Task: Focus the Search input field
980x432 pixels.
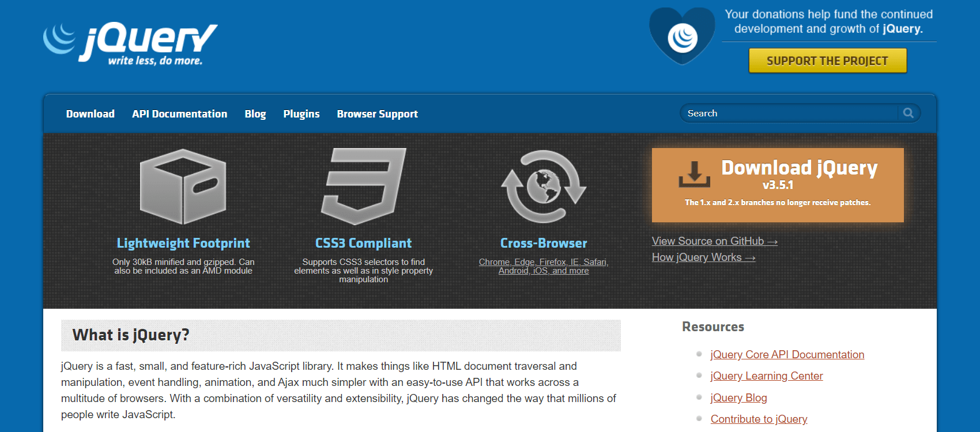Action: (x=787, y=113)
